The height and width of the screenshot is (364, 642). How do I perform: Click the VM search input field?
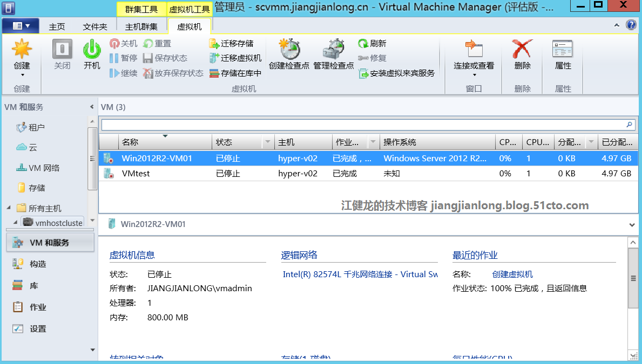point(363,125)
